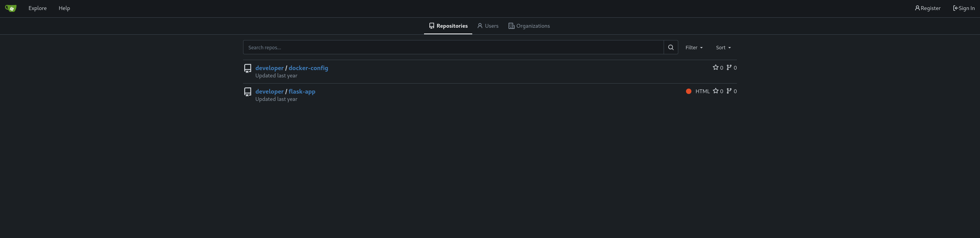Image resolution: width=980 pixels, height=238 pixels.
Task: Click the repository book icon beside flask-app
Action: 248,92
